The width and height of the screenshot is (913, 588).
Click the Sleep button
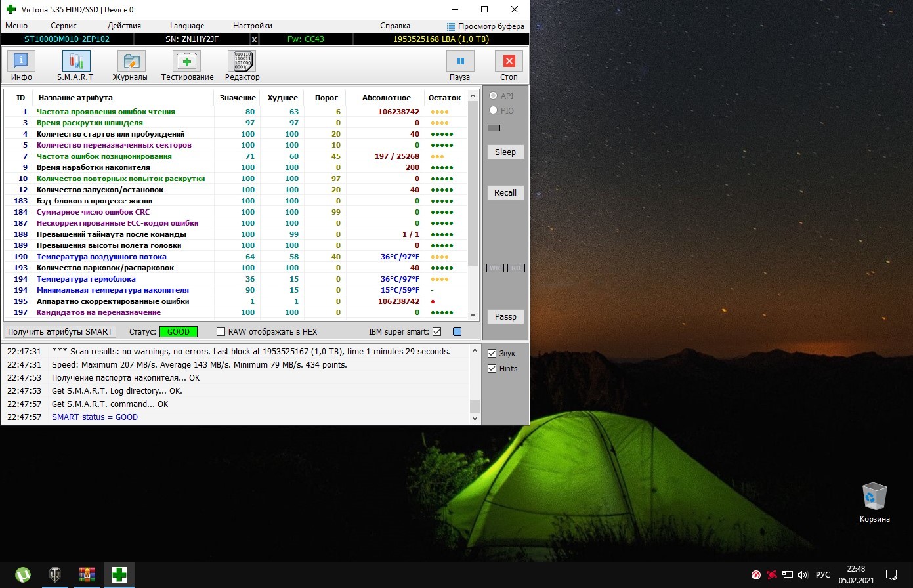[505, 152]
